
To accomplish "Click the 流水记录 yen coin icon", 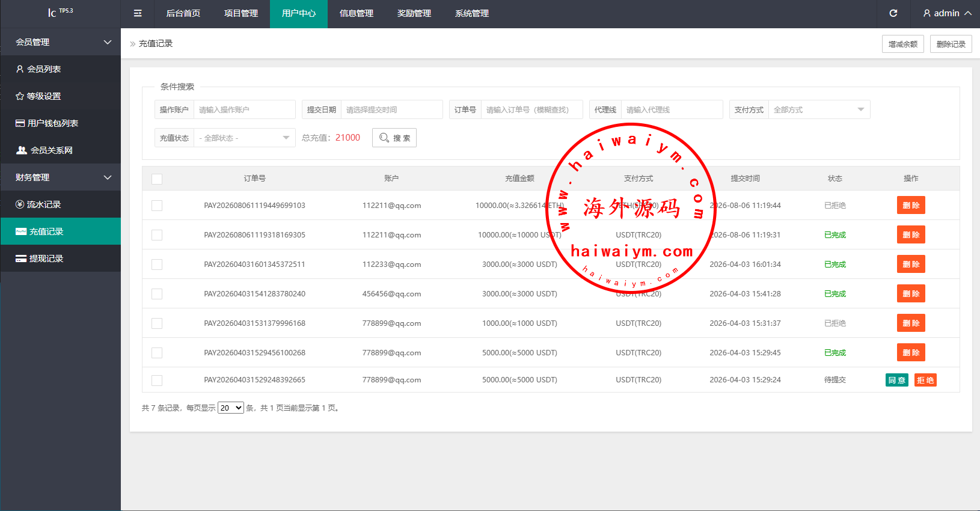I will point(20,204).
